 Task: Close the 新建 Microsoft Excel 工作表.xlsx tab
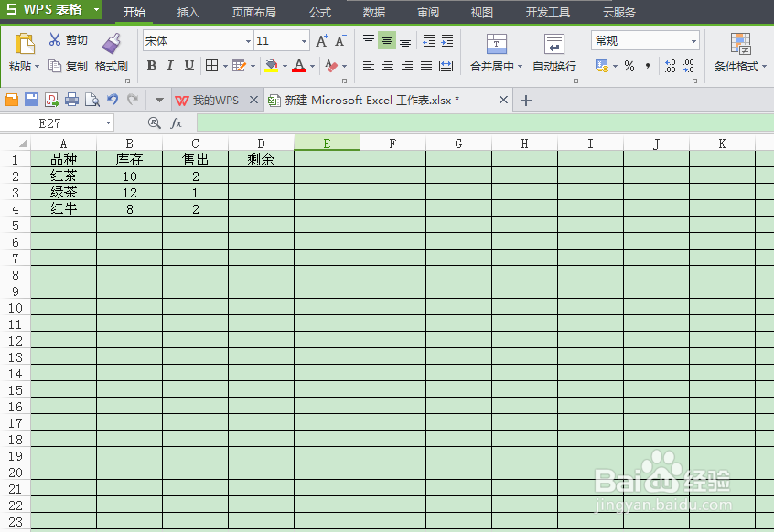coord(503,100)
